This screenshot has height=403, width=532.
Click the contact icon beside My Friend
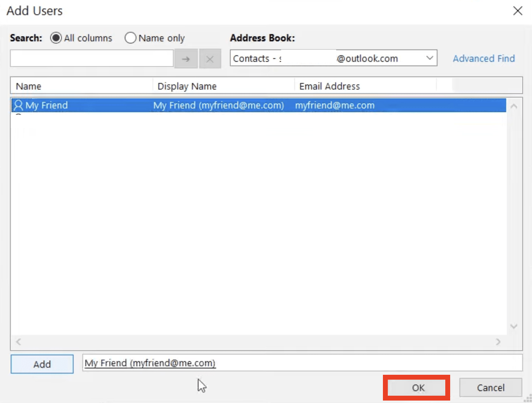19,105
